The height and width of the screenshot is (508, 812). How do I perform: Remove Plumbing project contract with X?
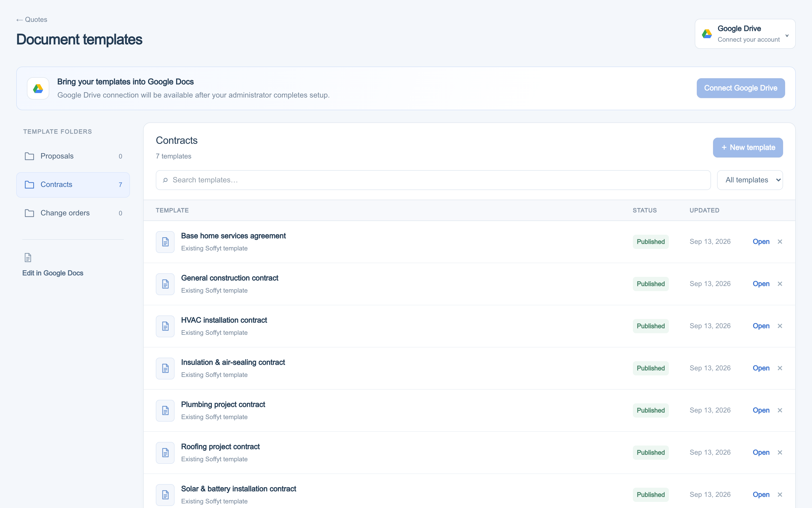[x=780, y=410]
